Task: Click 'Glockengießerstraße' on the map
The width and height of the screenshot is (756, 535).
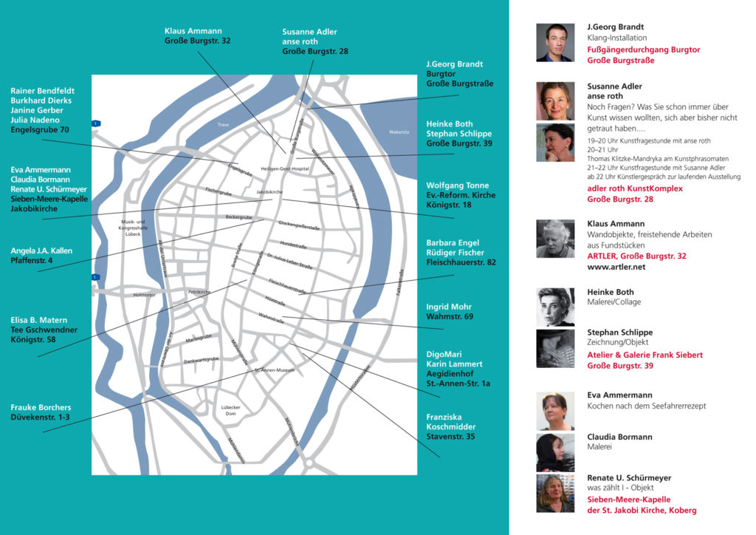Action: pos(299,225)
